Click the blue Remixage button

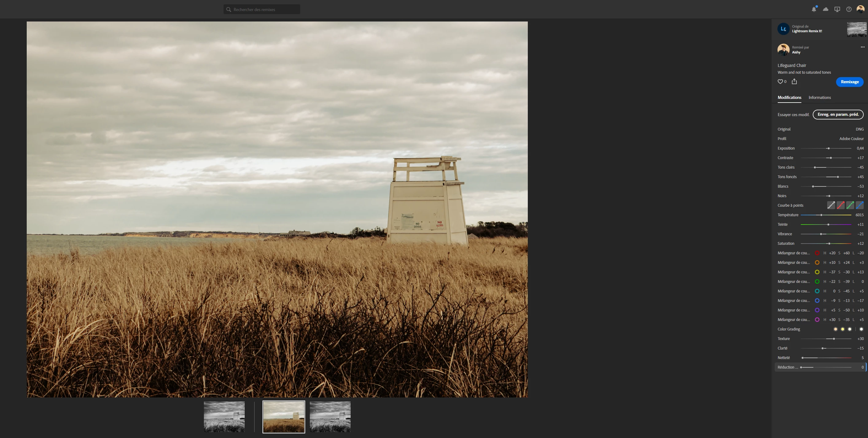click(x=850, y=82)
